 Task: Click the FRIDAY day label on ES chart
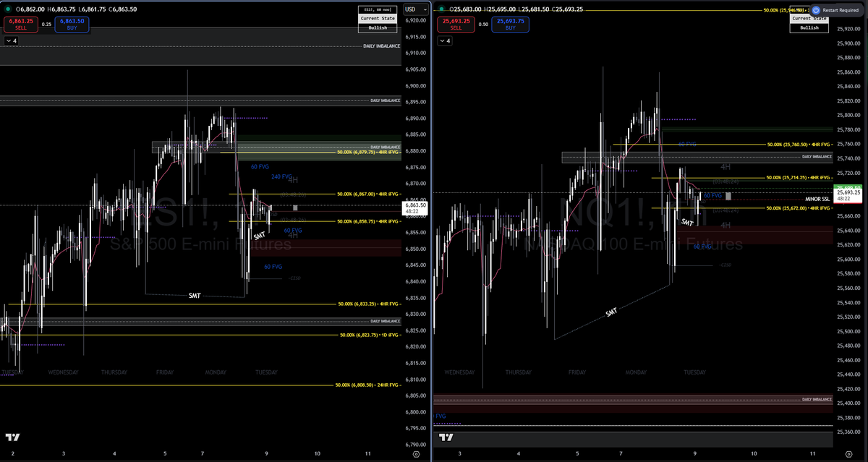click(164, 372)
